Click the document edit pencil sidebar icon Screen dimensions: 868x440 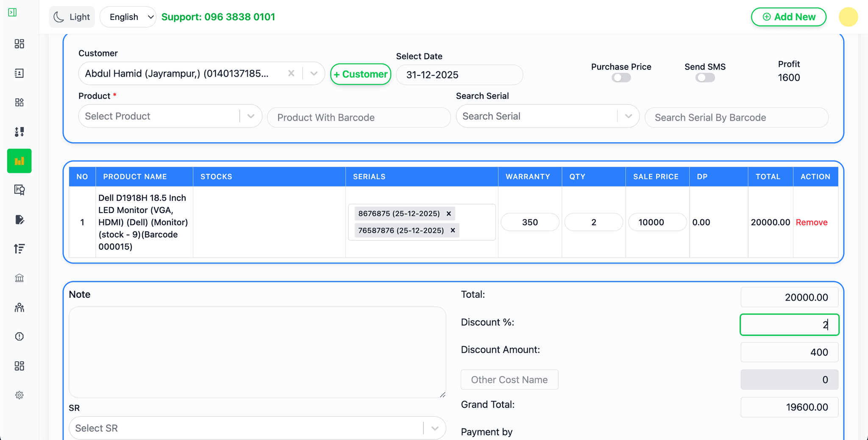19,219
